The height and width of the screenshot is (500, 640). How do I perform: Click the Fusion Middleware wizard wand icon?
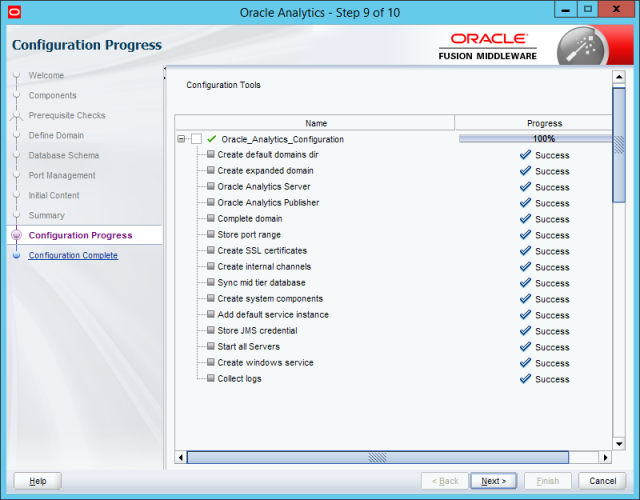[x=583, y=48]
